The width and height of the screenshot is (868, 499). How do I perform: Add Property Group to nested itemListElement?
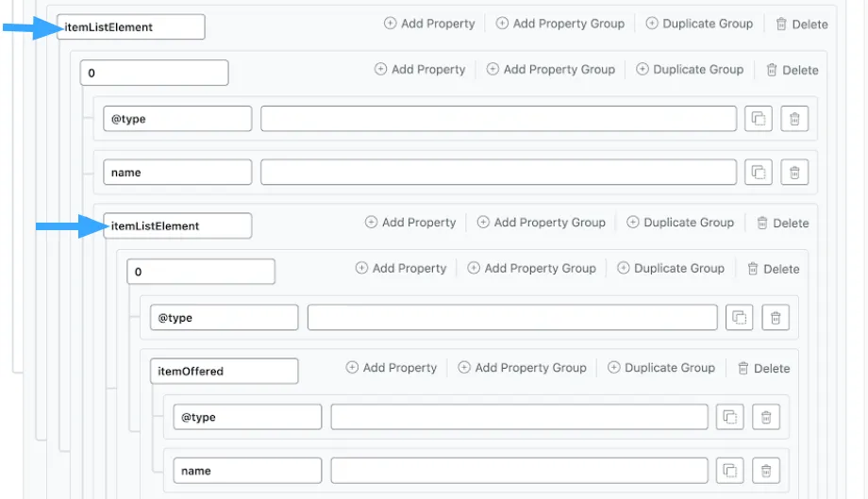542,223
